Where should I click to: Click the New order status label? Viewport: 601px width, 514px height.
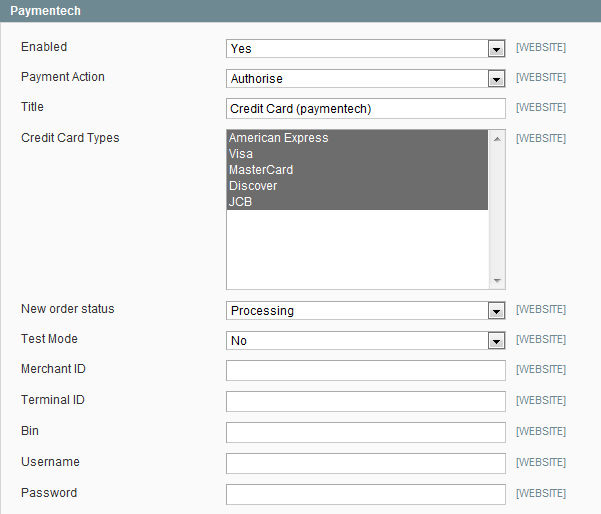pyautogui.click(x=68, y=309)
